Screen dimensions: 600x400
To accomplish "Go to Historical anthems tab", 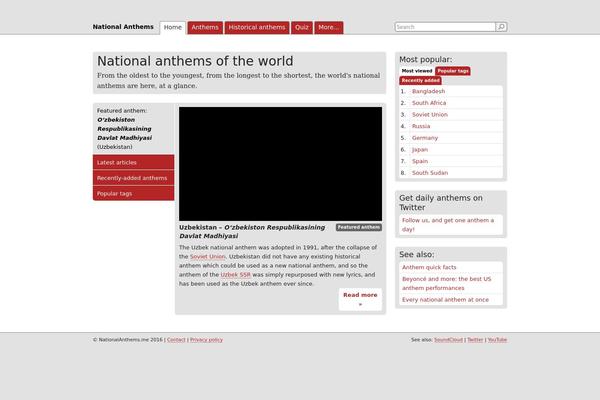I will point(257,28).
